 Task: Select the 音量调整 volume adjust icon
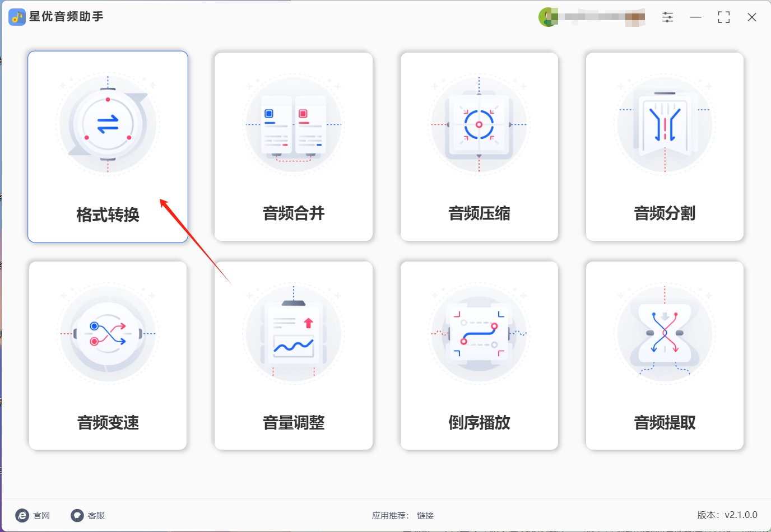tap(294, 334)
